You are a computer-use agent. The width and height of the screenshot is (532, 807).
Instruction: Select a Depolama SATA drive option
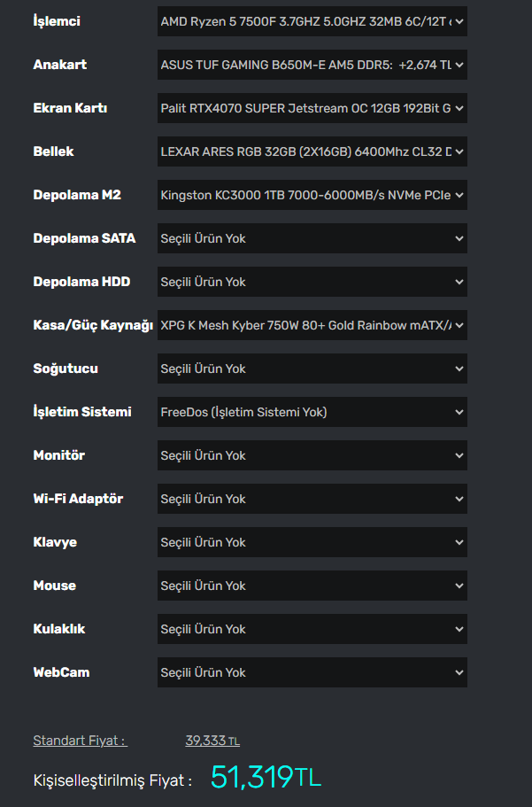pos(312,238)
